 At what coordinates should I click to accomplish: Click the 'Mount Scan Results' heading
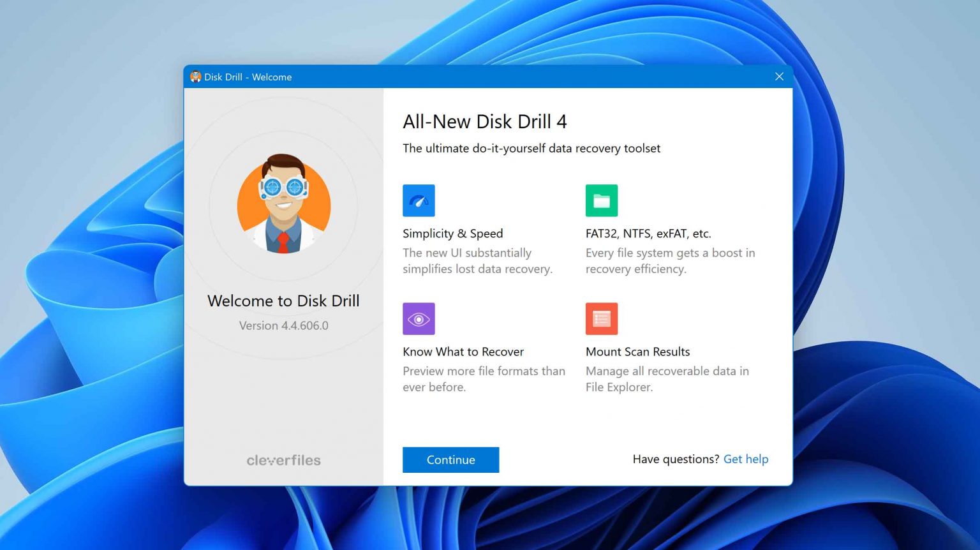point(637,352)
